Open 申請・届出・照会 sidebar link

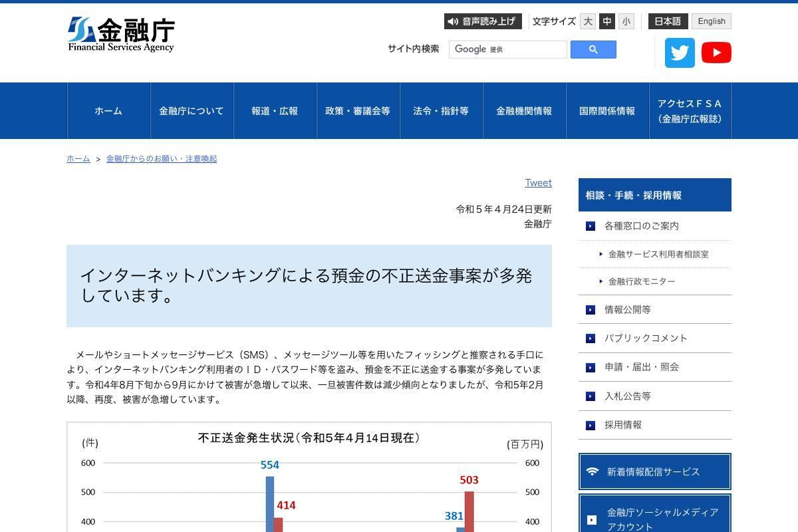(x=642, y=367)
